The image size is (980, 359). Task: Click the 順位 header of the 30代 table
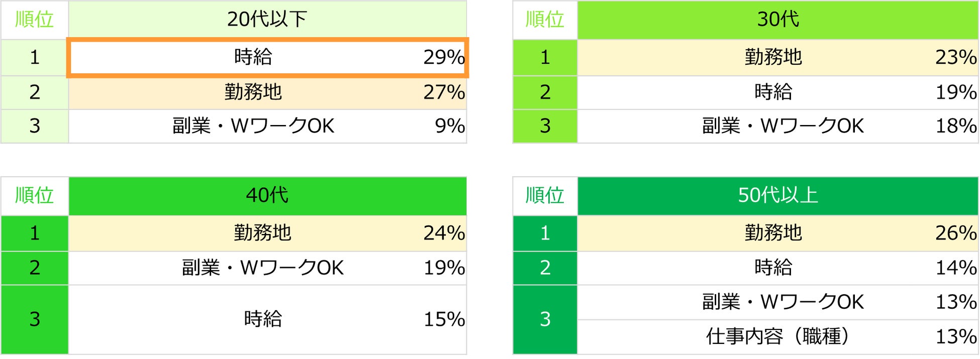545,19
